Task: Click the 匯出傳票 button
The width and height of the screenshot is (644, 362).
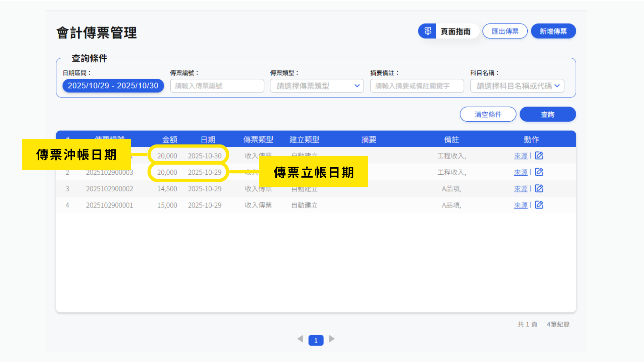Action: 505,31
